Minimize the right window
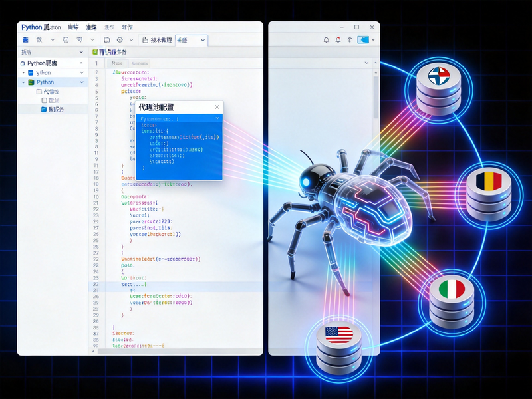Image resolution: width=532 pixels, height=399 pixels. pos(342,27)
